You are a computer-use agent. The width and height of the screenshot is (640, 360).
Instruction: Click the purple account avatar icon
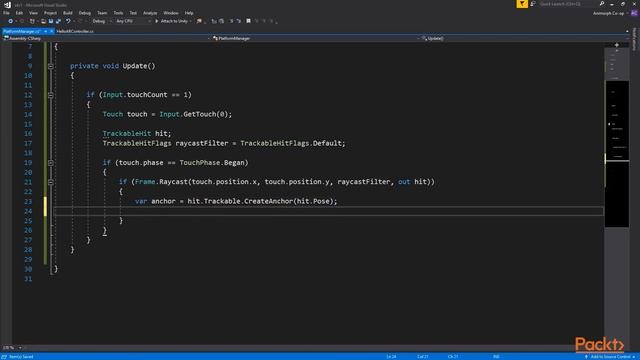pos(634,13)
